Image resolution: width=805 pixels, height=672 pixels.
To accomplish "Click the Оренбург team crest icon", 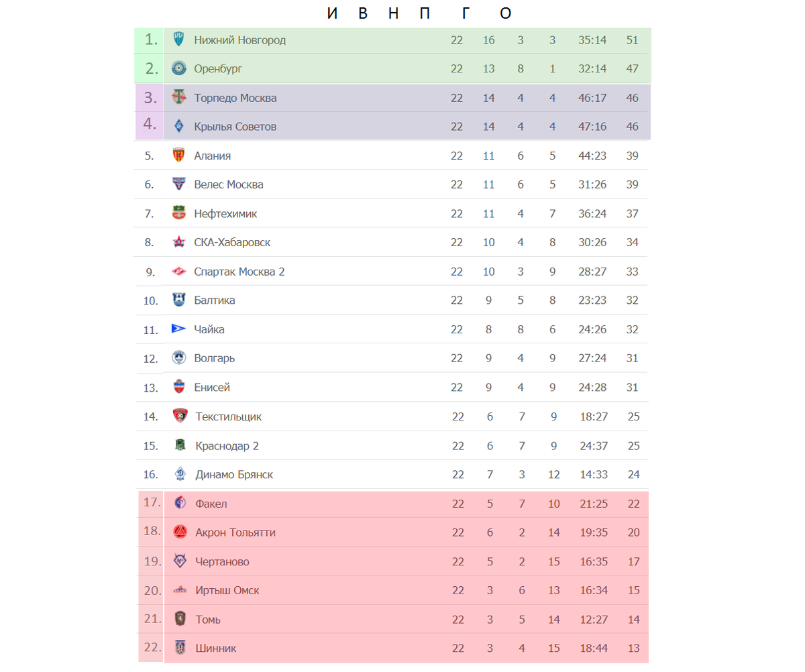I will [x=179, y=68].
